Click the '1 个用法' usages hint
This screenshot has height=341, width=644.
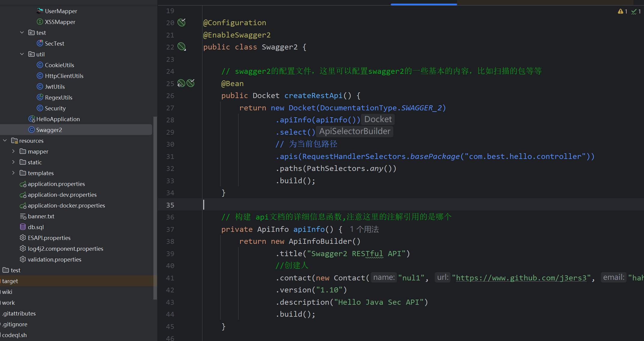(x=364, y=229)
